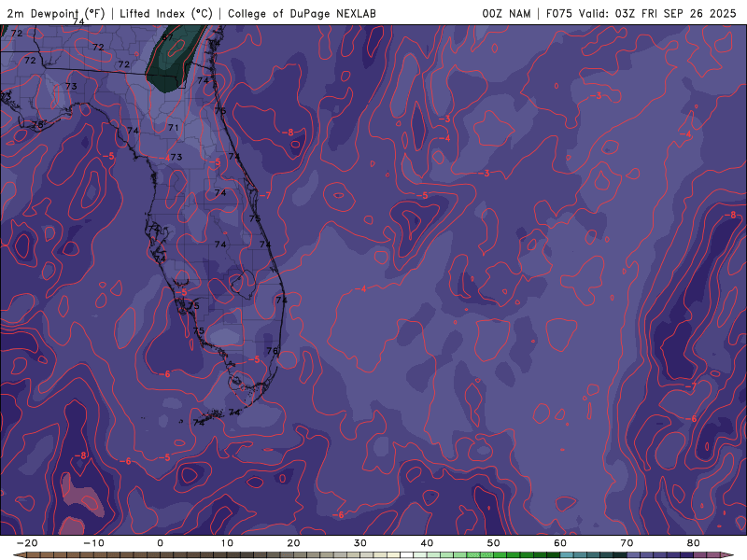Select the '-7' contour label by Florida's east coast
The height and width of the screenshot is (560, 747).
coord(266,195)
